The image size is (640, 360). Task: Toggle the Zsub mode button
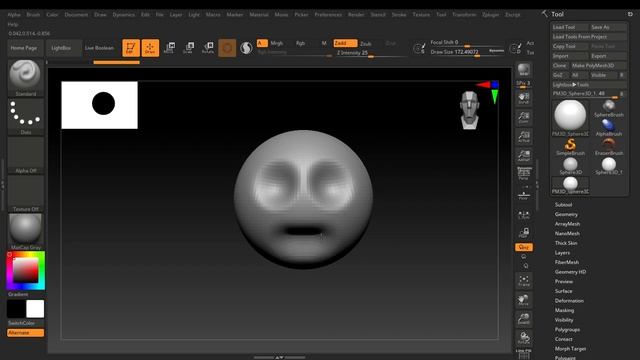point(366,43)
